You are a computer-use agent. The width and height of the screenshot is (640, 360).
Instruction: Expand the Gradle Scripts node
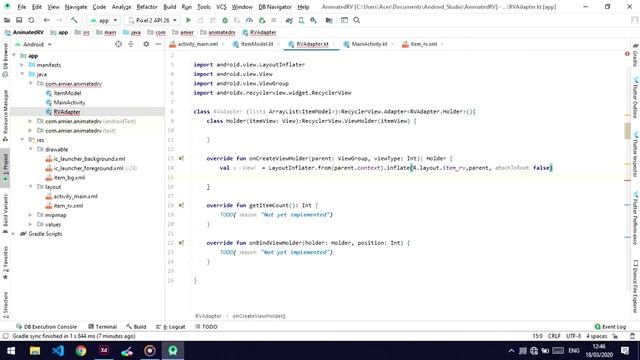14,234
